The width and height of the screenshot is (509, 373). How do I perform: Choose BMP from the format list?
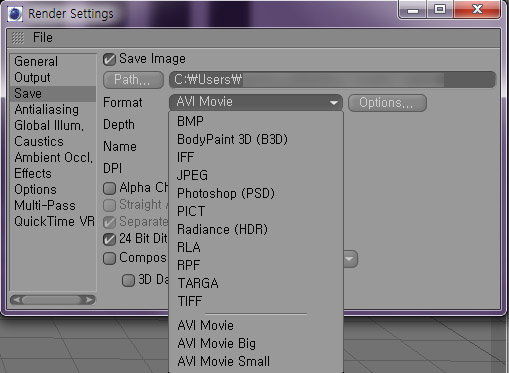(256, 121)
